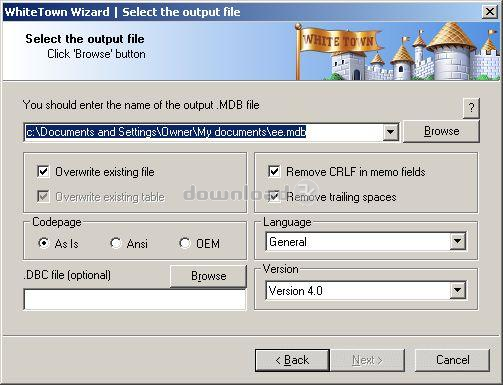Browse for the optional DBC file
The height and width of the screenshot is (385, 503).
click(x=209, y=276)
